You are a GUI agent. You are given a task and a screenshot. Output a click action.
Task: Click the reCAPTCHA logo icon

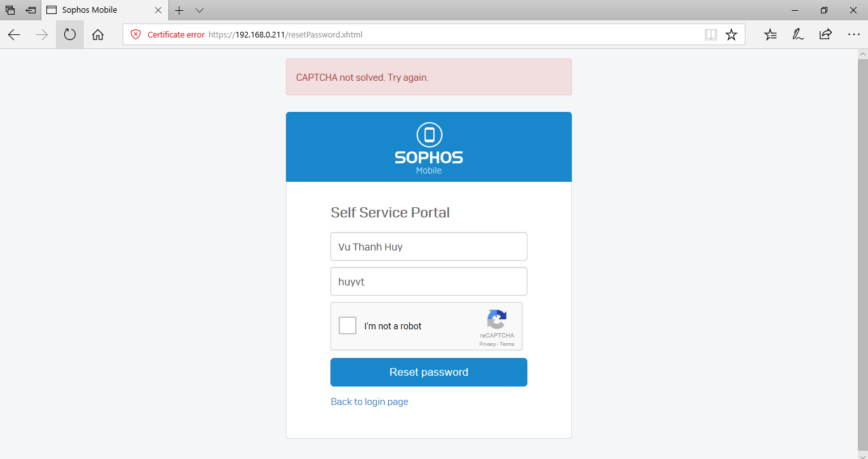pos(497,319)
